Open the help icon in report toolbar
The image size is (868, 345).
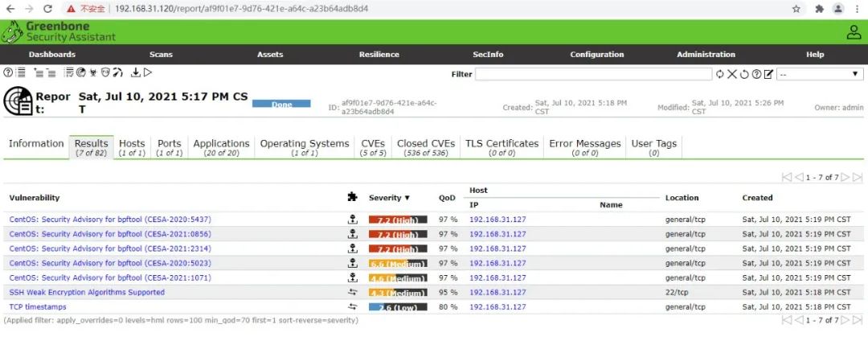click(8, 72)
